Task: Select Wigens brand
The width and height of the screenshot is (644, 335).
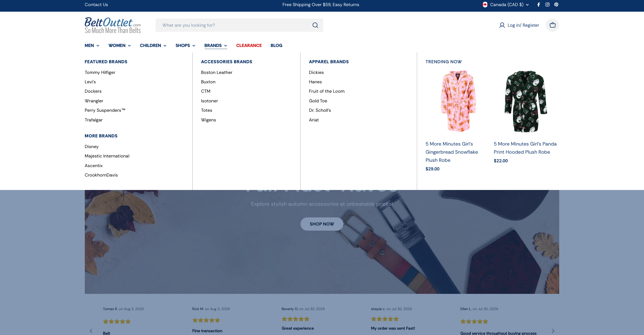Action: coord(208,120)
